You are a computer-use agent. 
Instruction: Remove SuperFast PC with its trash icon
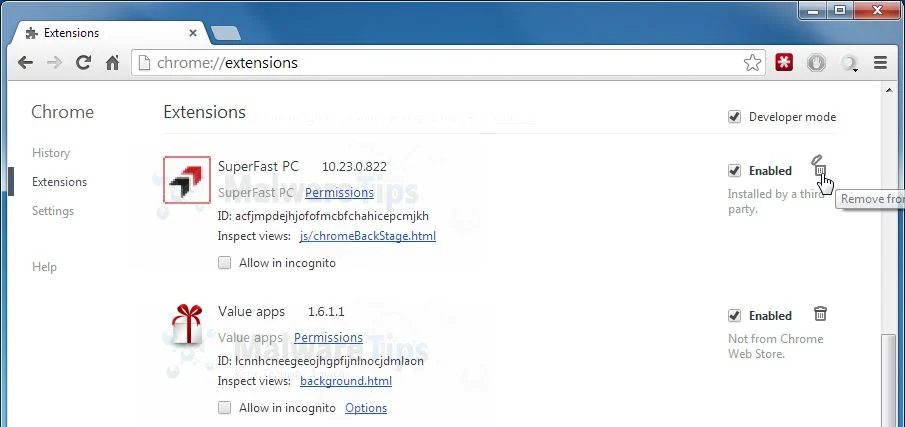pyautogui.click(x=820, y=167)
